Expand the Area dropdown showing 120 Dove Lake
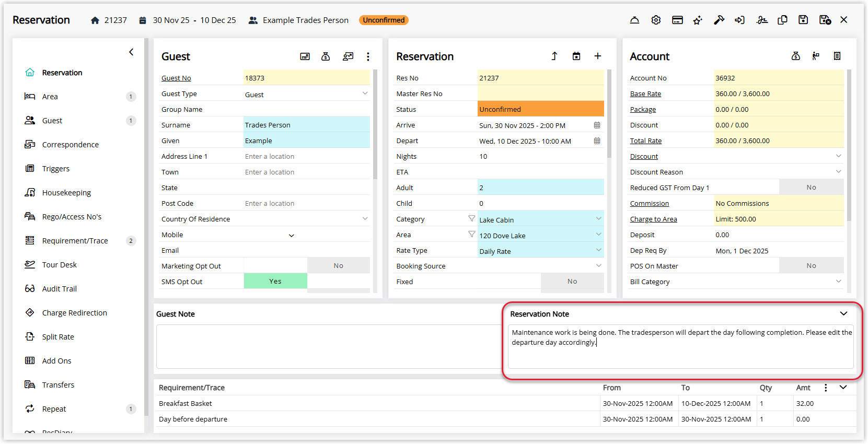Screen dimensions: 868x444 598,234
